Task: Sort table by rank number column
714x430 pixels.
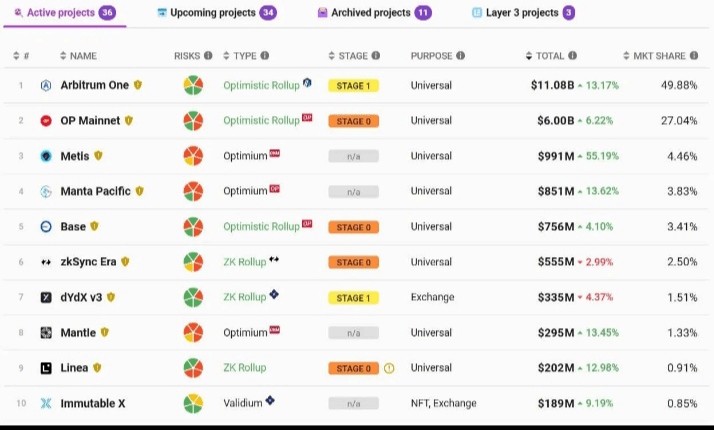Action: tap(21, 56)
